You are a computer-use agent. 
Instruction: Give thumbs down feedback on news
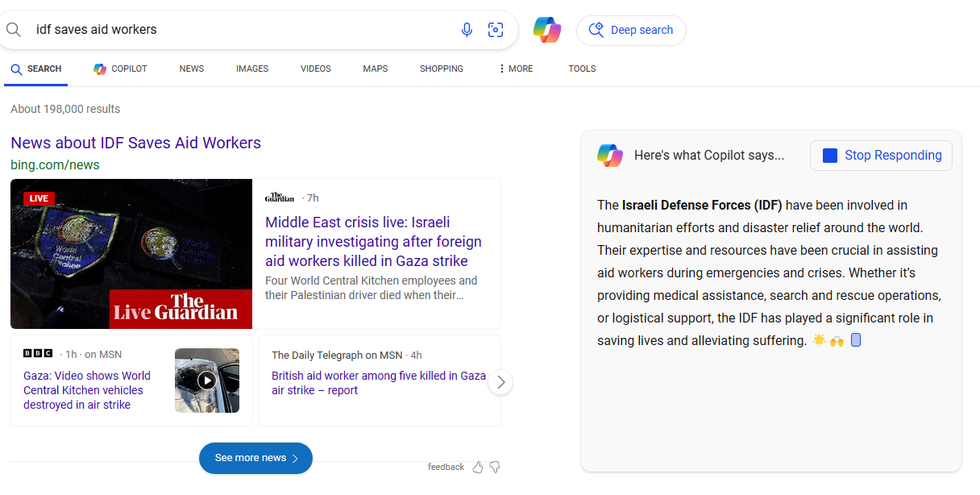tap(495, 467)
